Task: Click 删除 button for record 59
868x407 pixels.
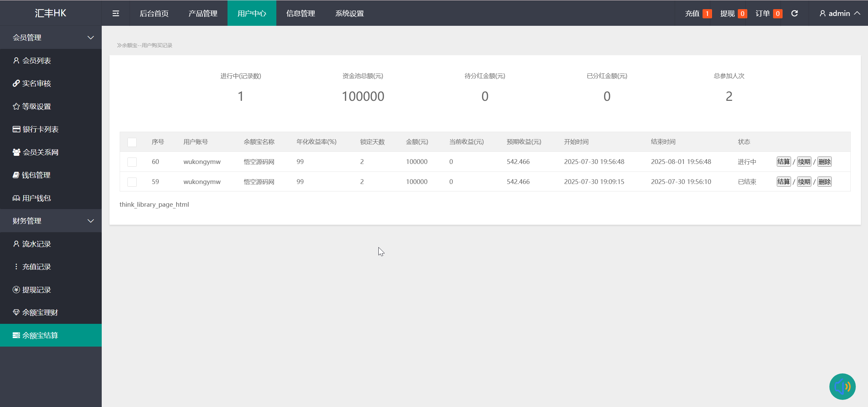Action: [x=824, y=182]
